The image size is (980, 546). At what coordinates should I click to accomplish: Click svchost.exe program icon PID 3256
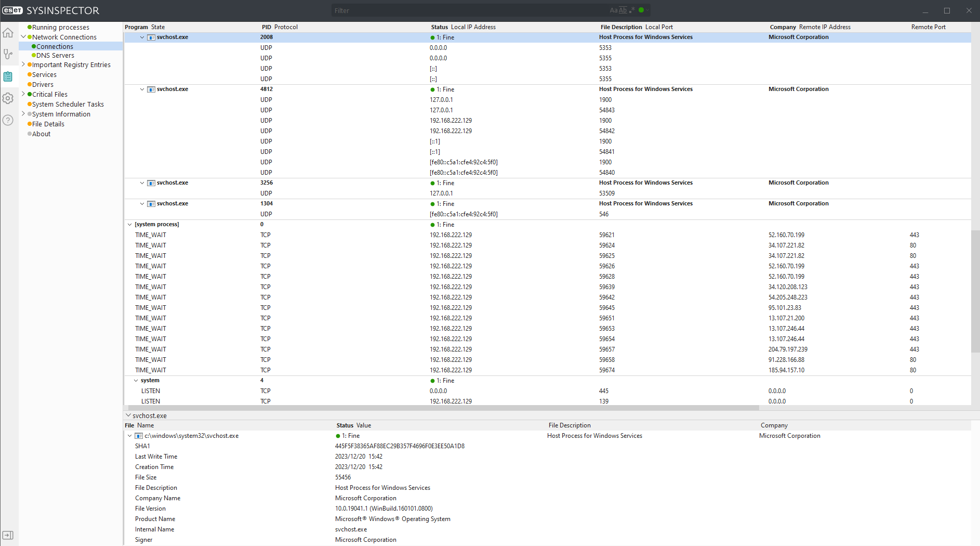(151, 183)
